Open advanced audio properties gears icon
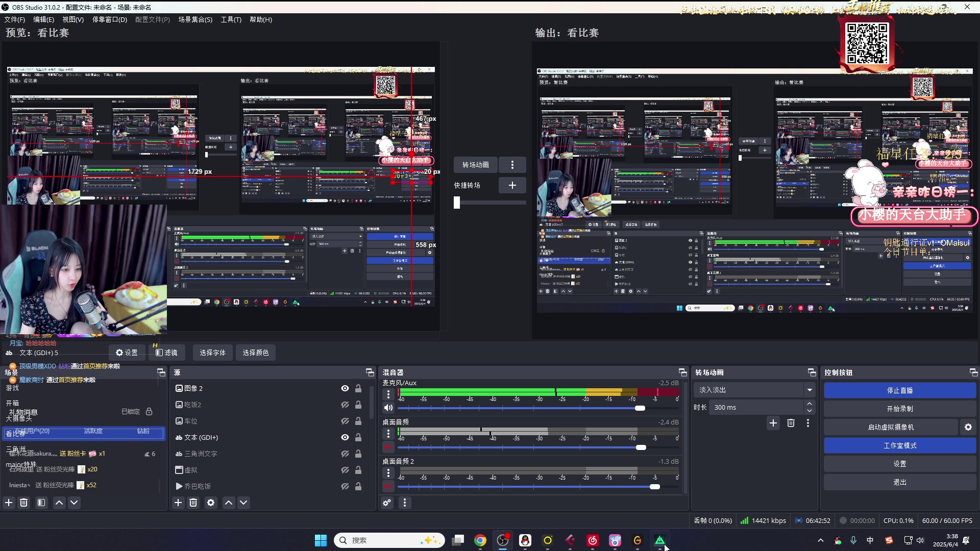 pyautogui.click(x=387, y=503)
